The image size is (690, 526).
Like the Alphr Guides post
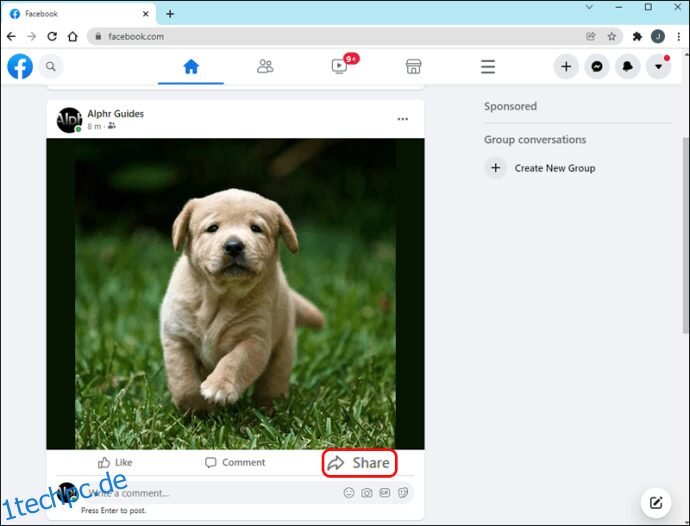[115, 463]
